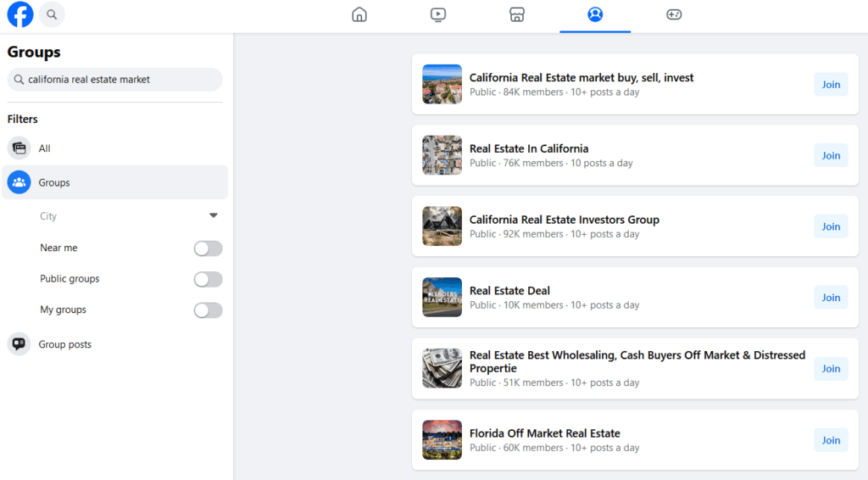Join the Real Estate Best Wholesaling group
Screen dimensions: 868x480
831,369
